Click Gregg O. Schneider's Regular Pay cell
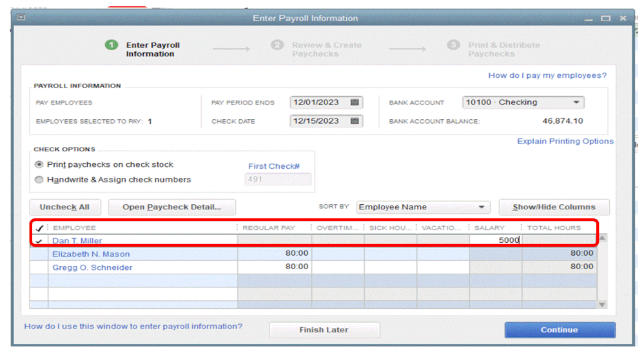The image size is (644, 362). 275,267
